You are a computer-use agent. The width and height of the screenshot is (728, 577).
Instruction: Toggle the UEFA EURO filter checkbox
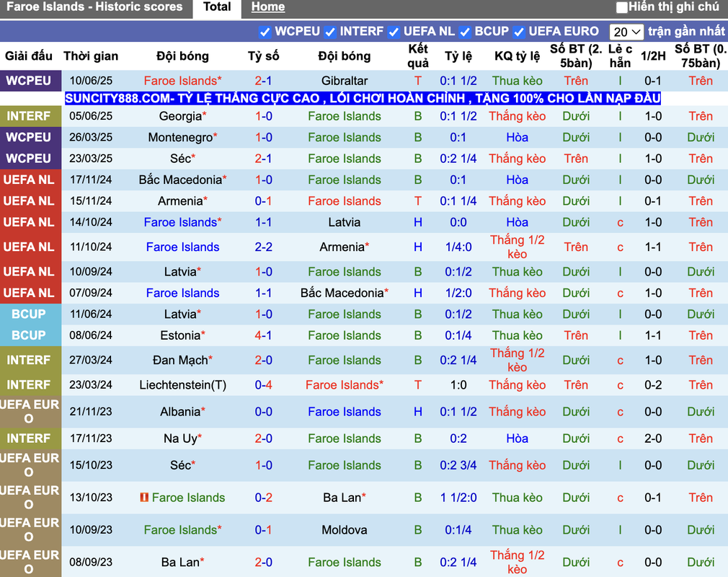click(x=519, y=32)
